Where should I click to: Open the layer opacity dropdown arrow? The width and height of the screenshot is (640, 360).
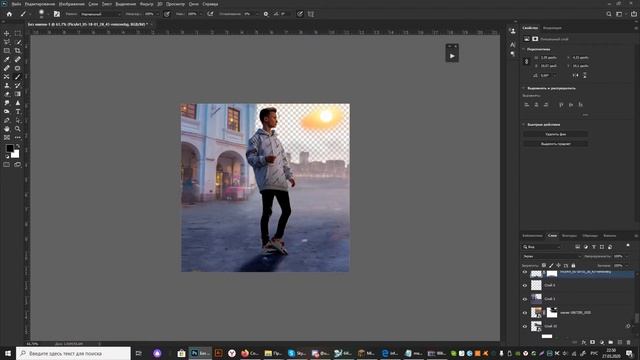(627, 256)
